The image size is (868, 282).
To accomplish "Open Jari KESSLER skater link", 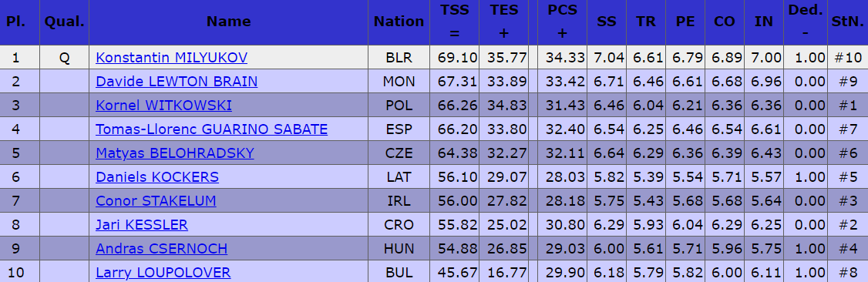I will click(142, 224).
